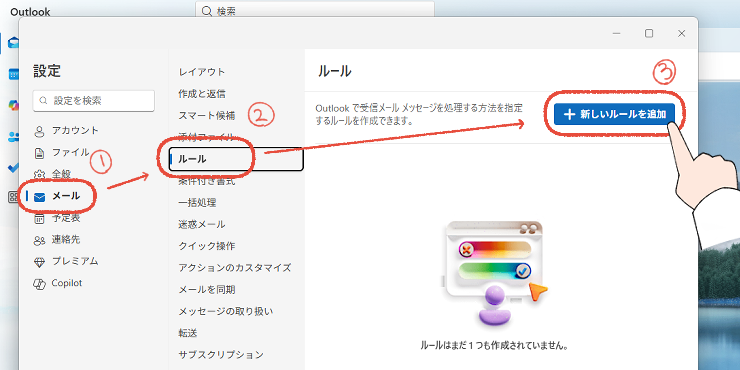The height and width of the screenshot is (370, 740).
Task: Click the Copilot icon in Outlook sidebar
Action: click(x=13, y=105)
